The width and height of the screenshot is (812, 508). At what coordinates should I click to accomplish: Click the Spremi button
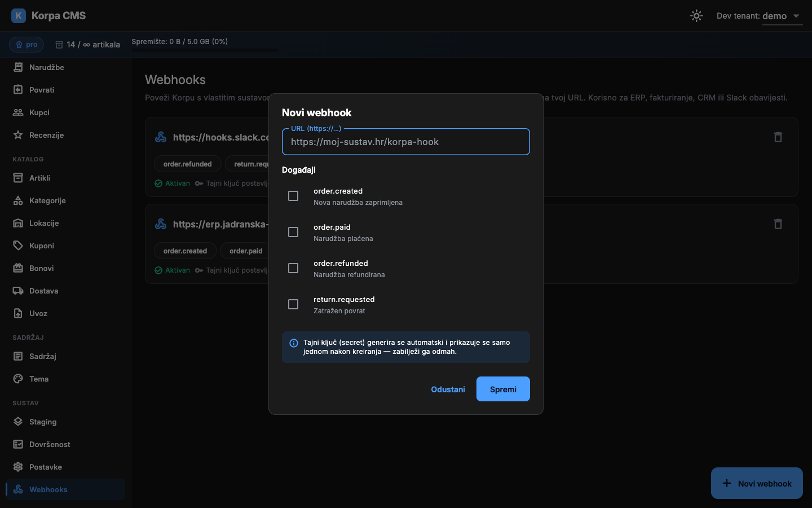tap(503, 389)
